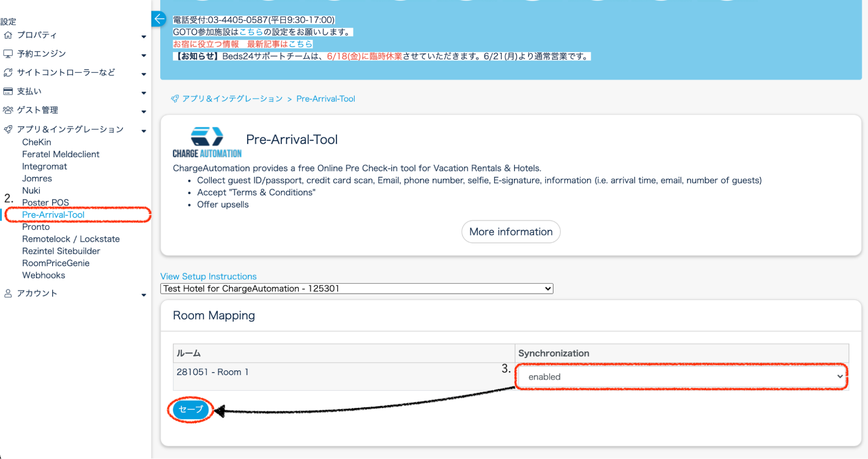Click the people icon beside ゲスト管理
Viewport: 868px width, 459px height.
[x=8, y=110]
